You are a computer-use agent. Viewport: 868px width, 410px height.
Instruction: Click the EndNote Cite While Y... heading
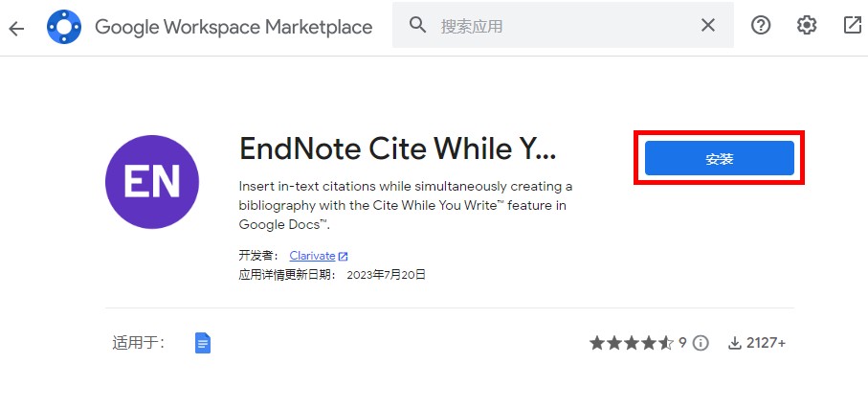[x=397, y=149]
